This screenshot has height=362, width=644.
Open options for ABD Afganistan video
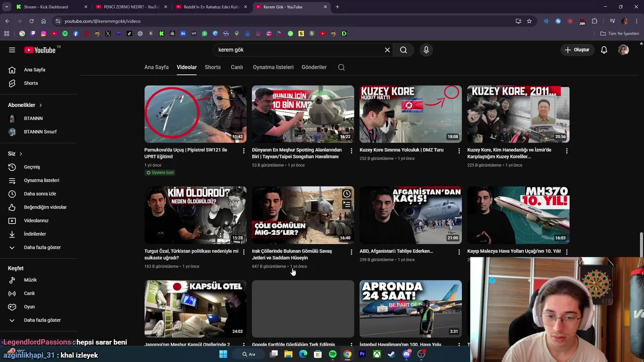pos(459,252)
